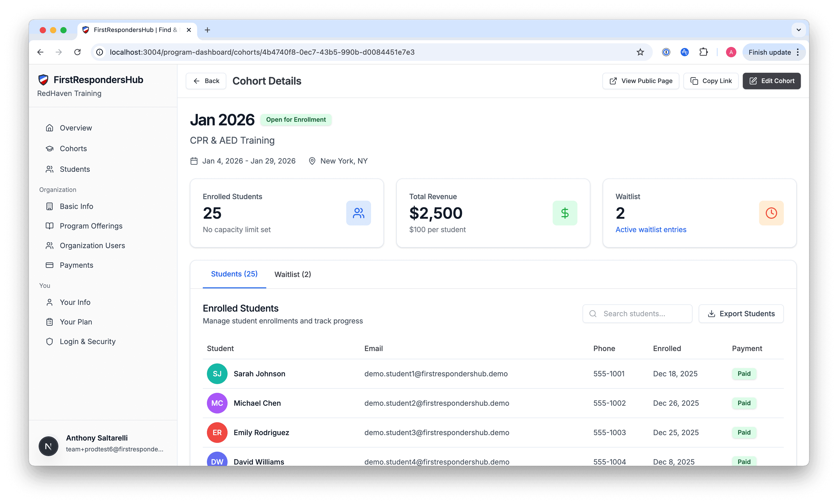Click the Payments credit card icon

tap(50, 265)
